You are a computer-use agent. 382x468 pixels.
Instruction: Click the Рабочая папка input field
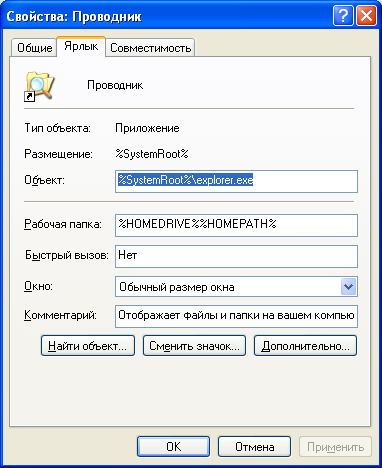tap(236, 225)
